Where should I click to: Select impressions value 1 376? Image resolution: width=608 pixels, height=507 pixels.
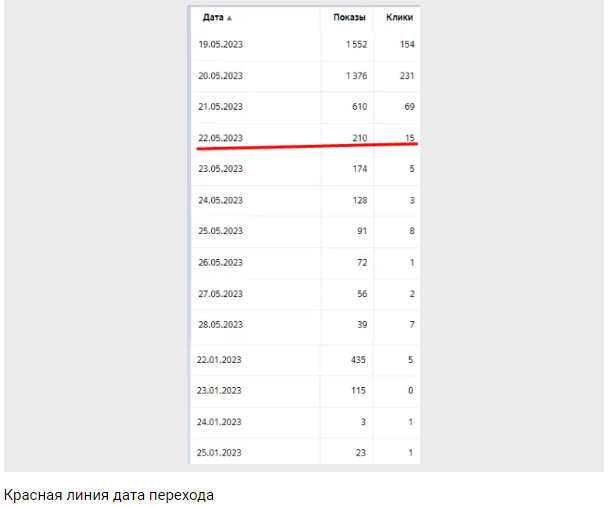pyautogui.click(x=356, y=76)
